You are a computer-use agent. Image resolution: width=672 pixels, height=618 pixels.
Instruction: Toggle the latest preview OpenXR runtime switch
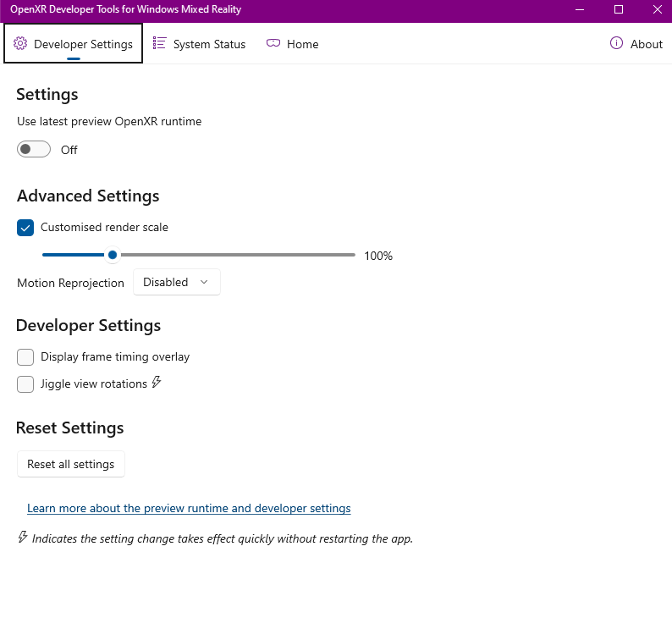(34, 149)
